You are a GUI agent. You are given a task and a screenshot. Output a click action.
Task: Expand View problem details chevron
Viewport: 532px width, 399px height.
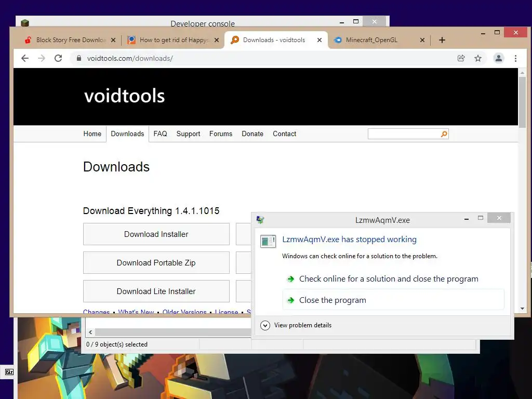[x=265, y=325]
